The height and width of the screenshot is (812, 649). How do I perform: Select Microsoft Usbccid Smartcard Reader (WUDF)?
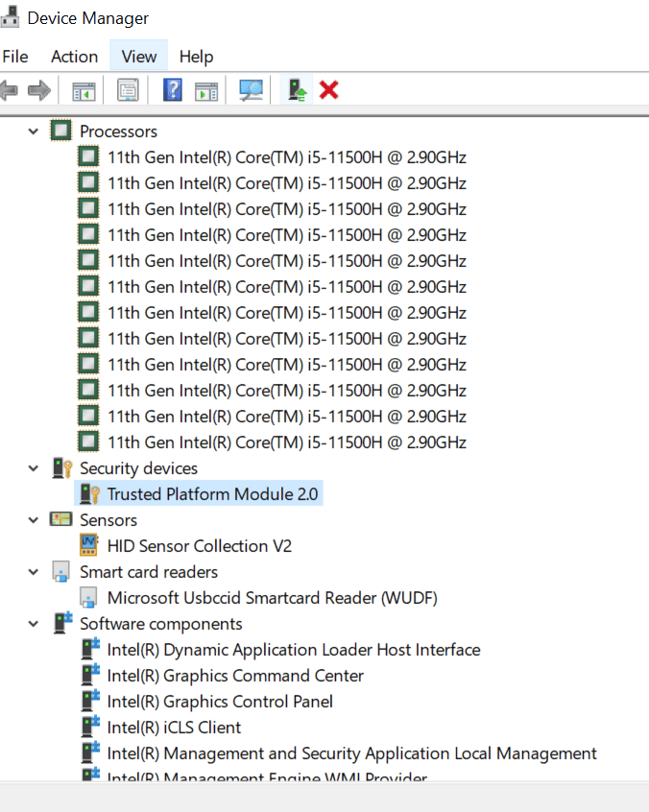[273, 598]
